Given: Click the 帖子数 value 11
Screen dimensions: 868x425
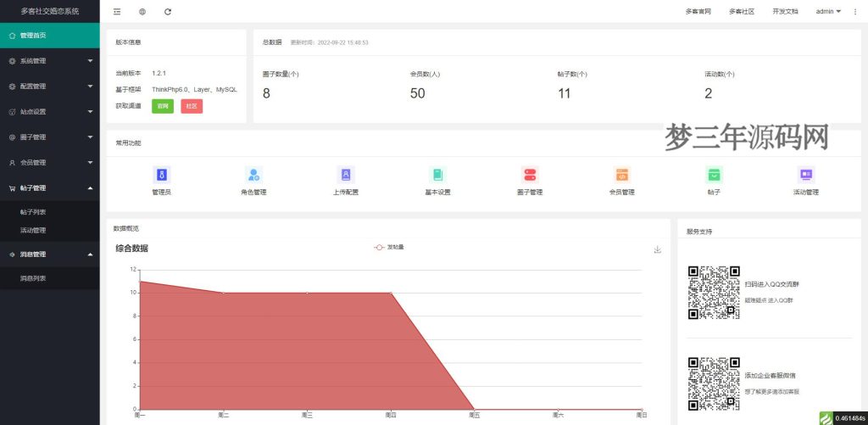Looking at the screenshot, I should (564, 93).
